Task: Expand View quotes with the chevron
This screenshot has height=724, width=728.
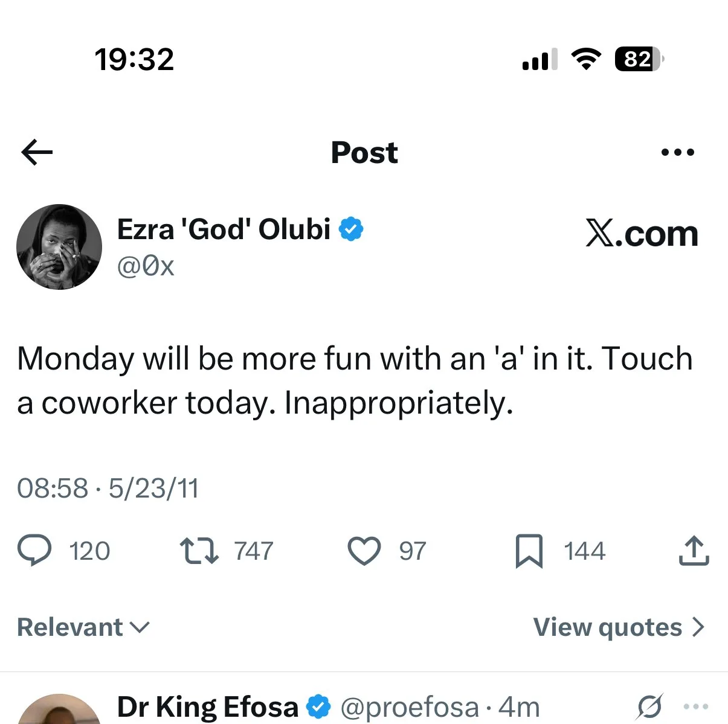Action: [619, 627]
